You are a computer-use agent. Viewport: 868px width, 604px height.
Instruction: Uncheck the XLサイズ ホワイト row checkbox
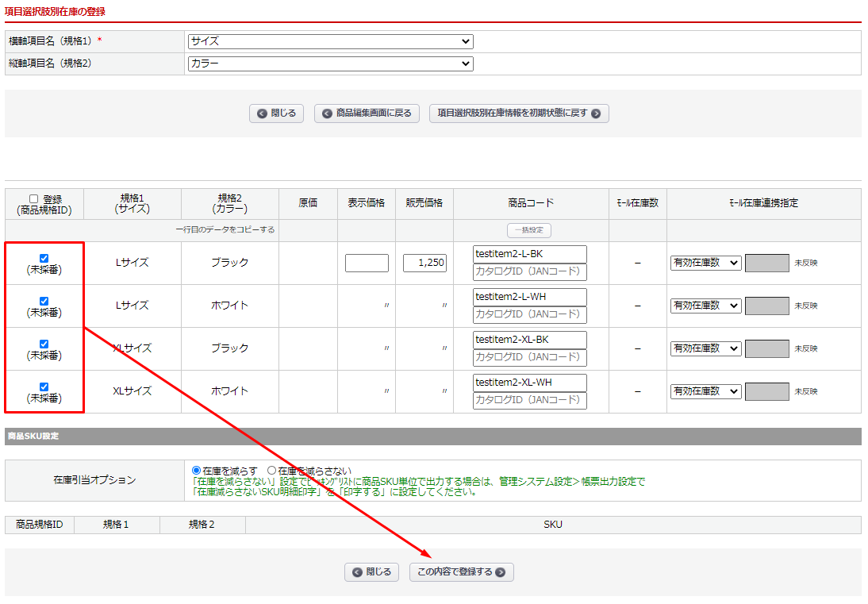pos(44,387)
